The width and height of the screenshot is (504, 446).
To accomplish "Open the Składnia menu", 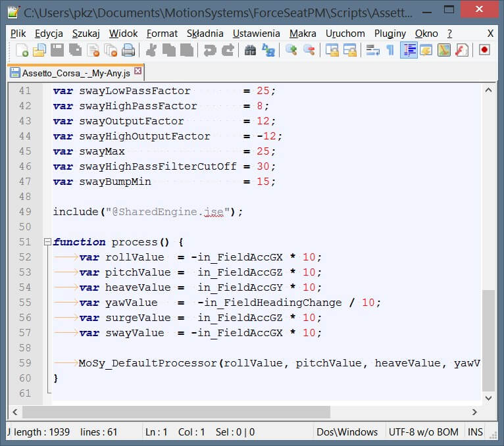I will pyautogui.click(x=205, y=34).
